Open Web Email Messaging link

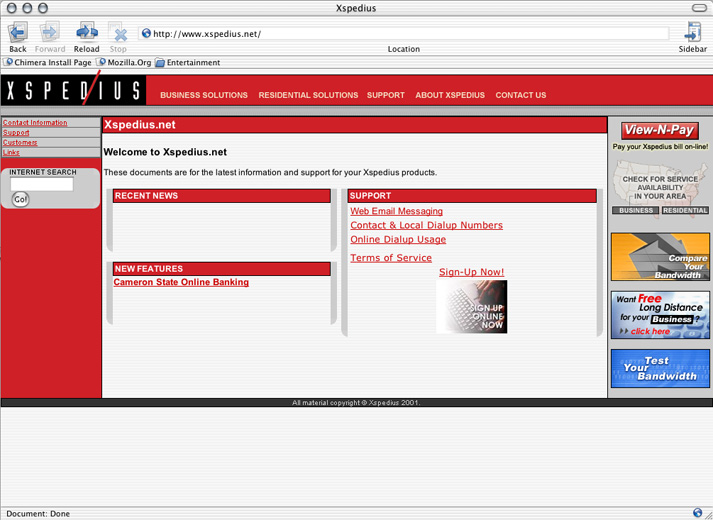(396, 211)
